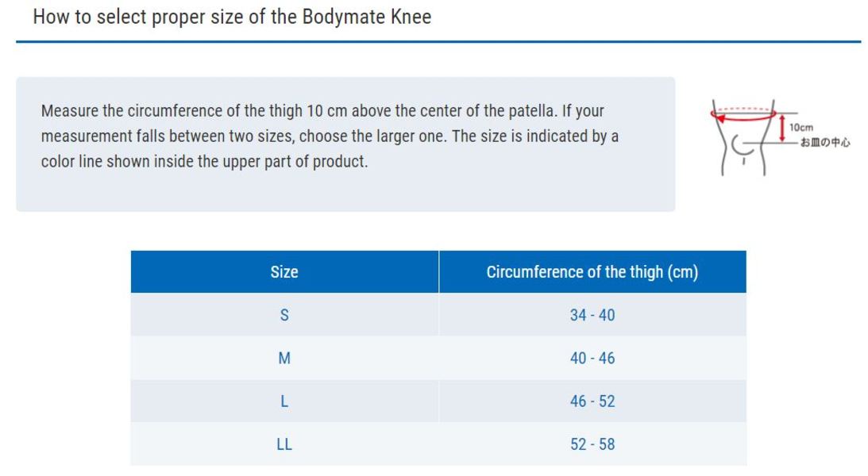Click the blue divider line under the heading

438,41
